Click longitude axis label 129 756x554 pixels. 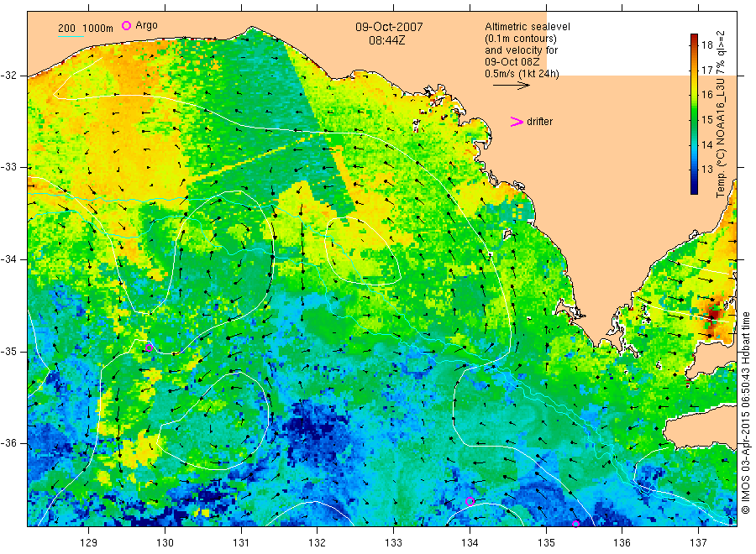(89, 543)
